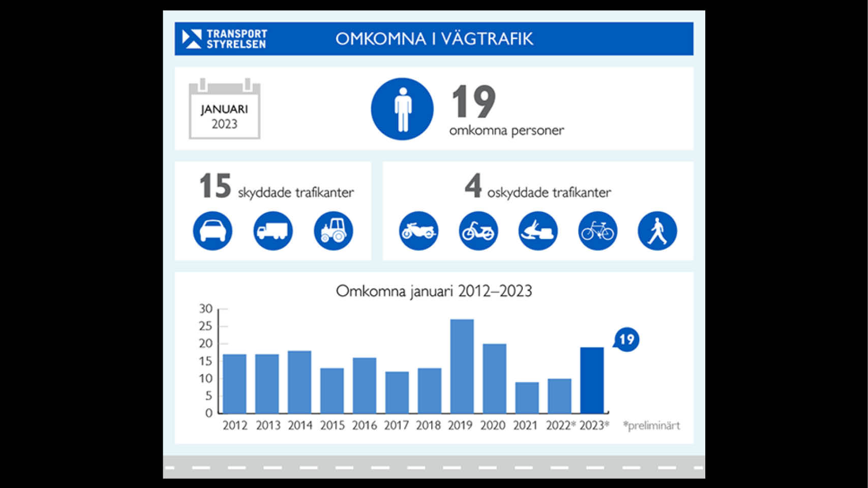Click the truck icon
The image size is (868, 488).
pyautogui.click(x=274, y=230)
